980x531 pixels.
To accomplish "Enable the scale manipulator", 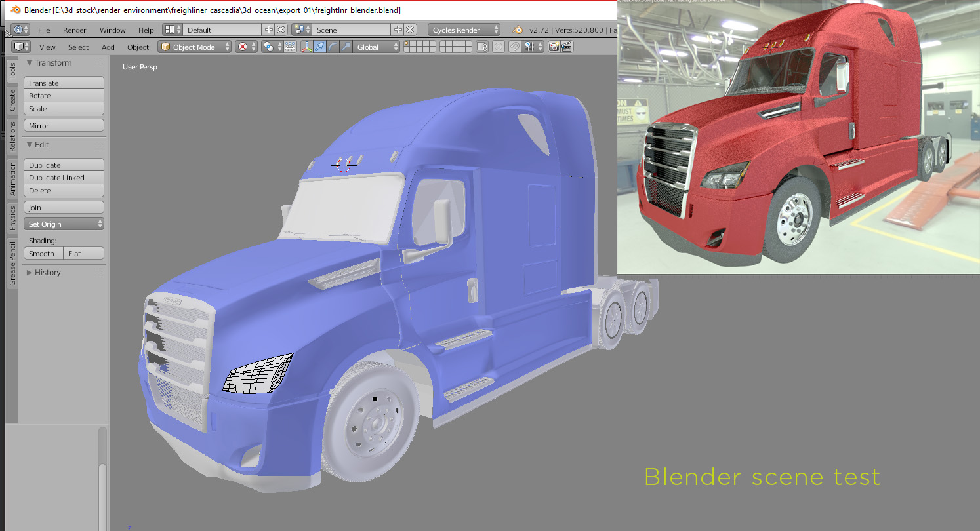I will pyautogui.click(x=346, y=47).
